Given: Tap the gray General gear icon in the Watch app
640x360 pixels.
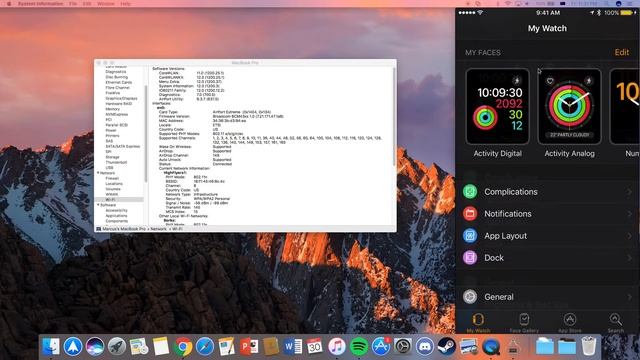Looking at the screenshot, I should [470, 297].
